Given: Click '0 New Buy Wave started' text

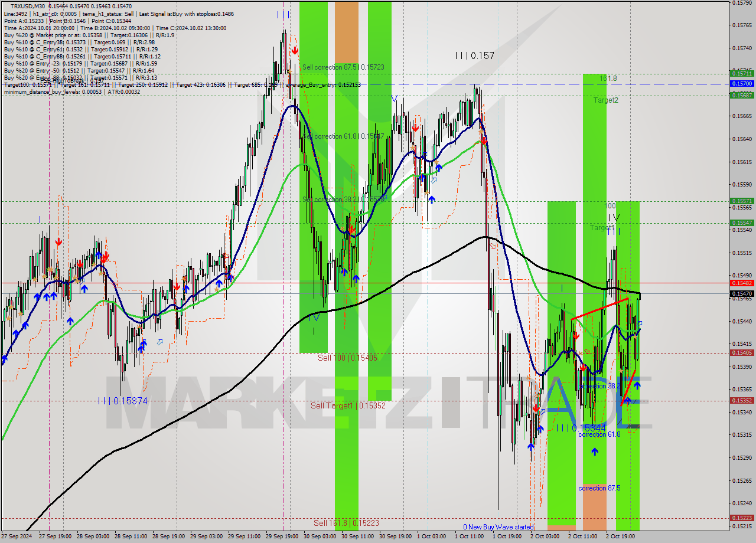Looking at the screenshot, I should 498,527.
